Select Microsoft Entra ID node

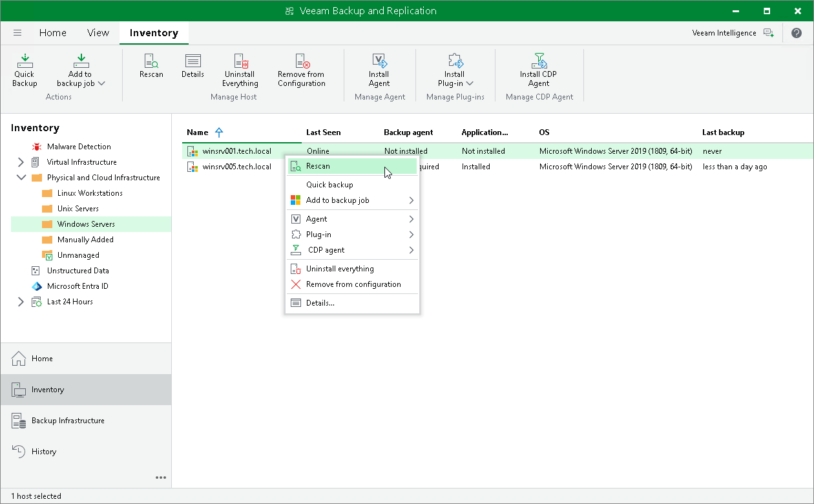(x=78, y=286)
